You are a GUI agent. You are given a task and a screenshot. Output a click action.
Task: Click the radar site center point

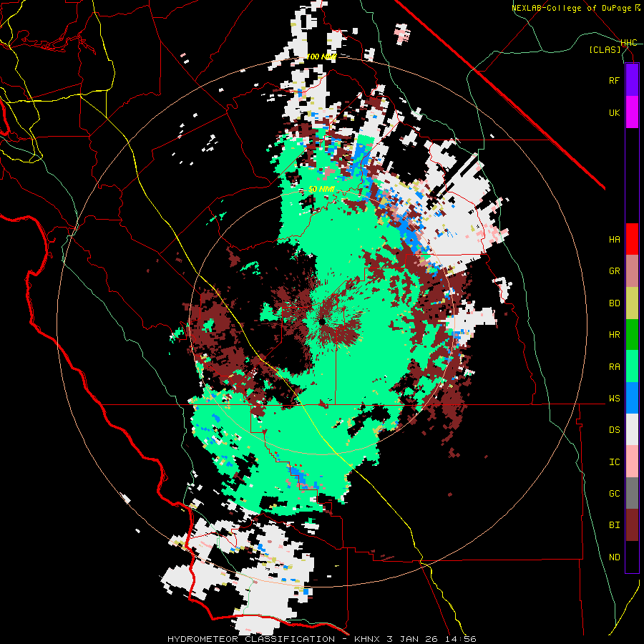point(321,321)
